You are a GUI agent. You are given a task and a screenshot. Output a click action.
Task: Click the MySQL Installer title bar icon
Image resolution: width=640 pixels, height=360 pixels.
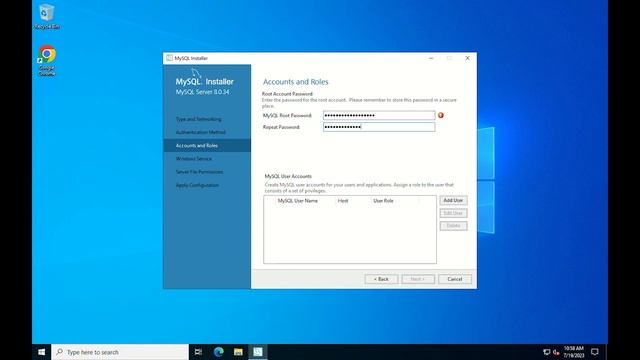coord(169,58)
